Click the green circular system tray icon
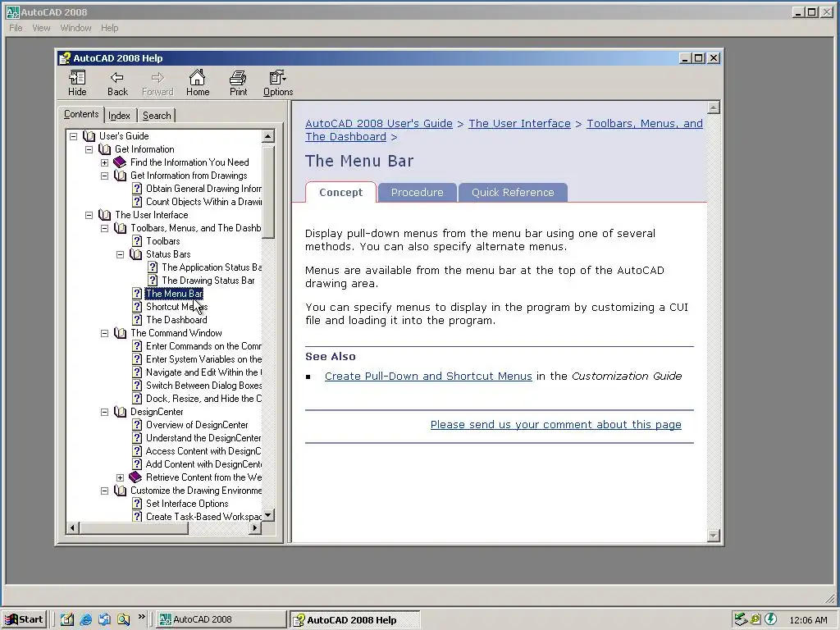The height and width of the screenshot is (630, 840). click(x=771, y=619)
